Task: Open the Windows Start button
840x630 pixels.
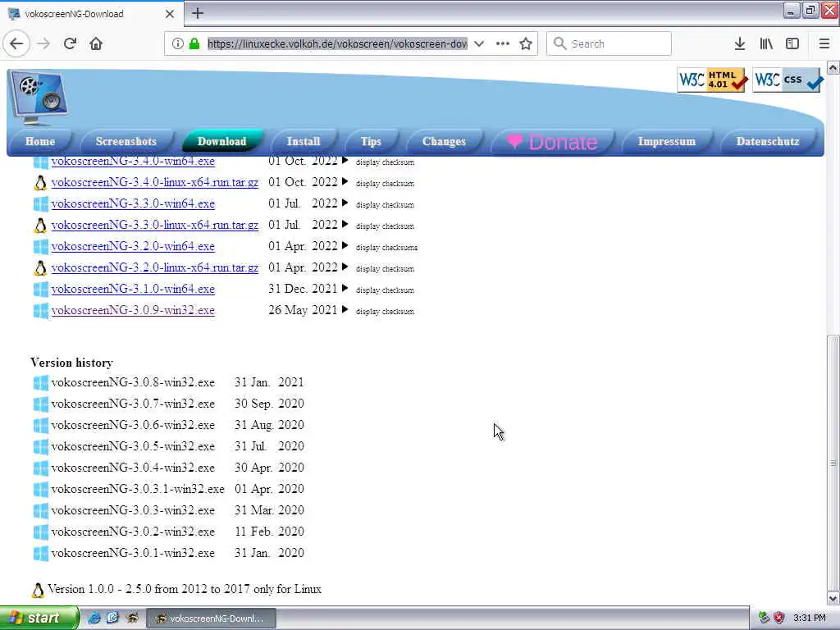Action: pos(39,618)
